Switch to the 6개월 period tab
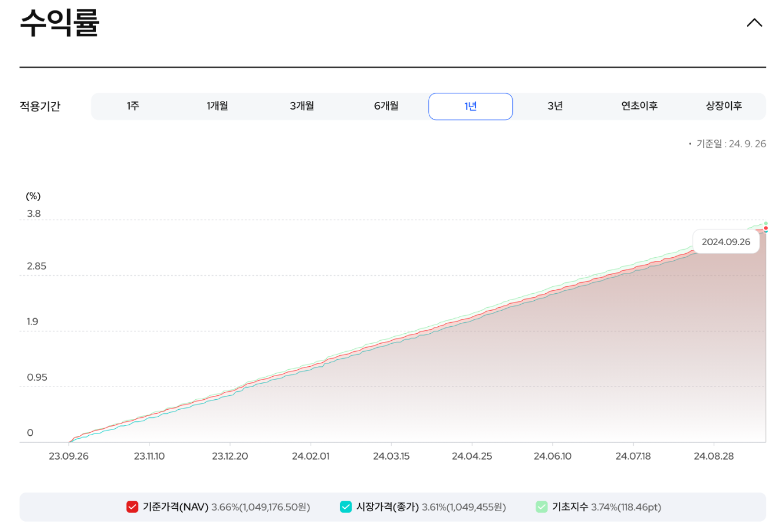The image size is (781, 532). (386, 106)
